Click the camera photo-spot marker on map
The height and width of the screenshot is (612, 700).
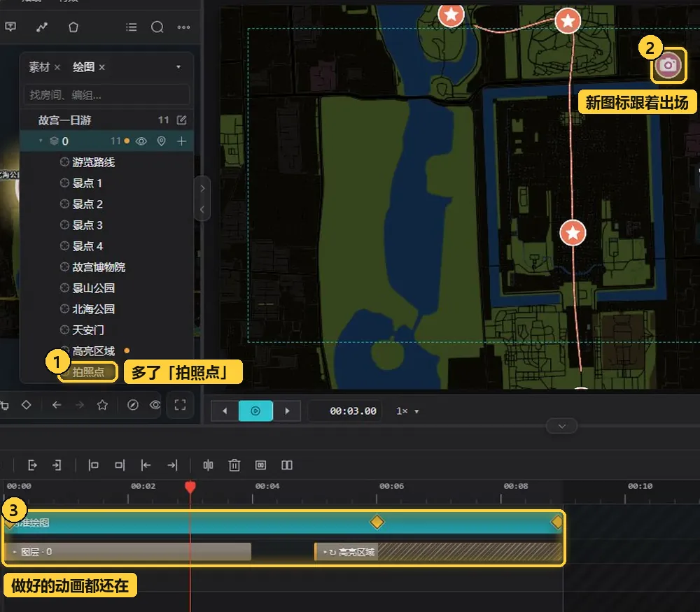click(668, 65)
